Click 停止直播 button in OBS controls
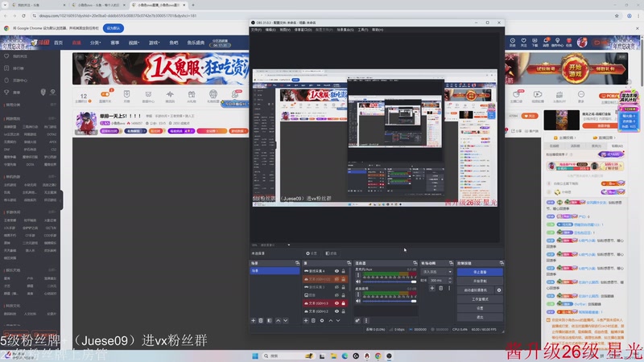The image size is (644, 362). point(480,272)
